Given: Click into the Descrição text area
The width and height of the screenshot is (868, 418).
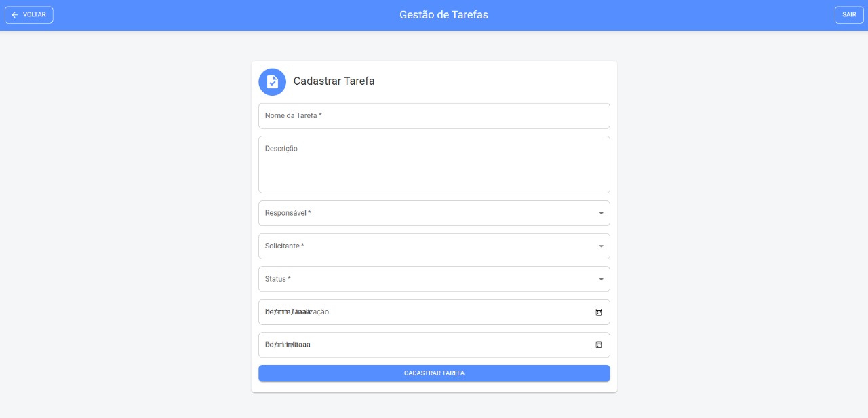Looking at the screenshot, I should (434, 165).
